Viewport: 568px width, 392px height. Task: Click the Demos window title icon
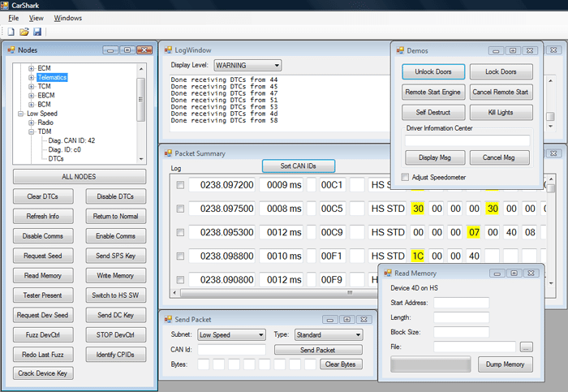[x=400, y=50]
